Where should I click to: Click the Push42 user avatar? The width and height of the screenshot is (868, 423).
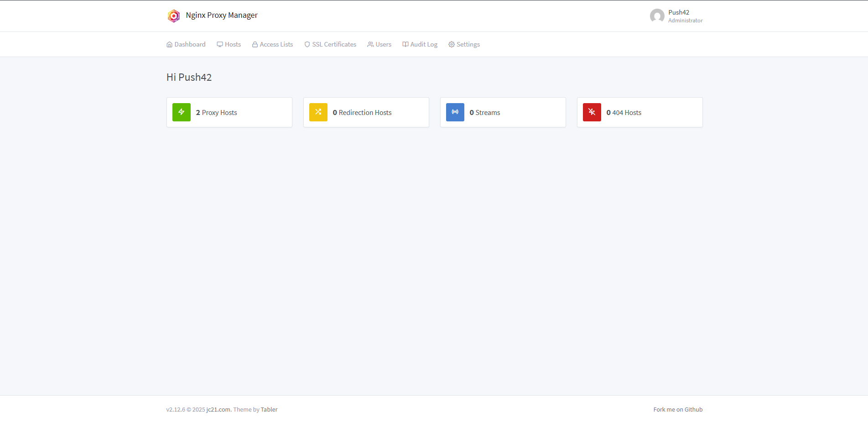tap(657, 16)
